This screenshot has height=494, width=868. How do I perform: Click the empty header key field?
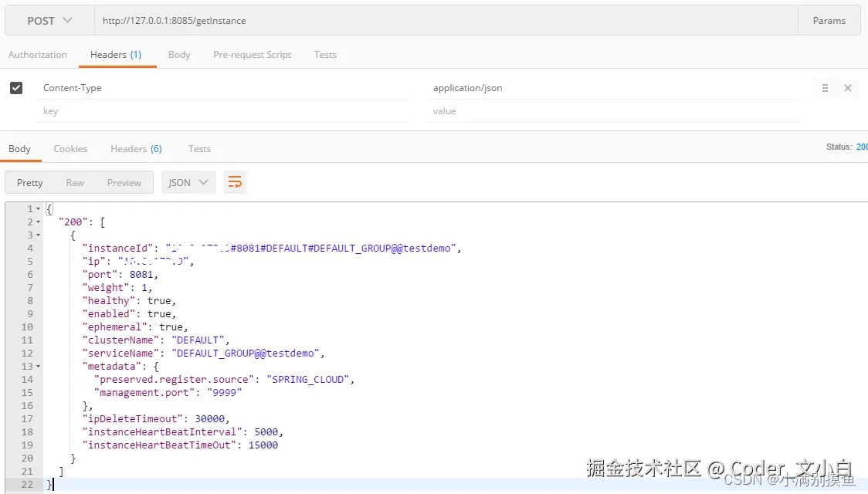coord(223,111)
